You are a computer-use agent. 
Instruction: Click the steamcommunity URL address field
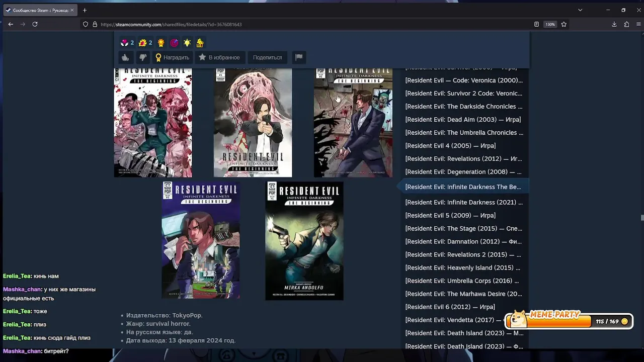point(312,24)
